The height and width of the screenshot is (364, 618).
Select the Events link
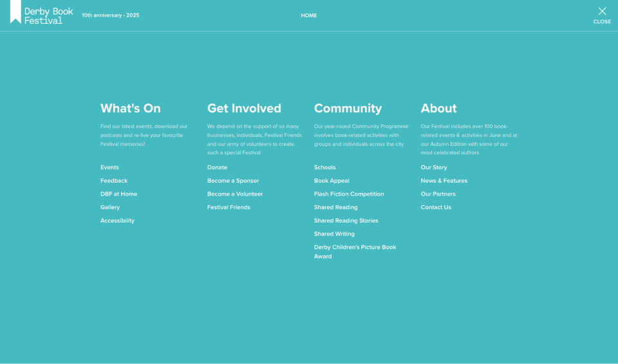tap(109, 167)
